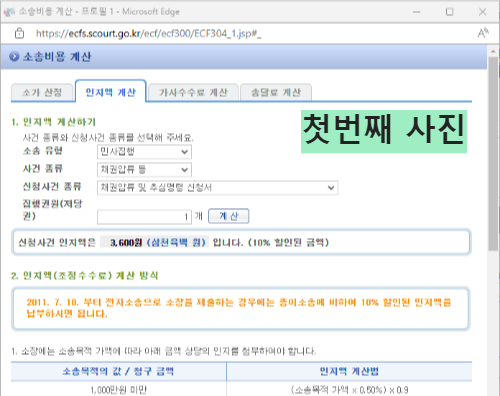Click the Edge window app icon in title bar
Image resolution: width=500 pixels, height=396 pixels.
pos(9,12)
